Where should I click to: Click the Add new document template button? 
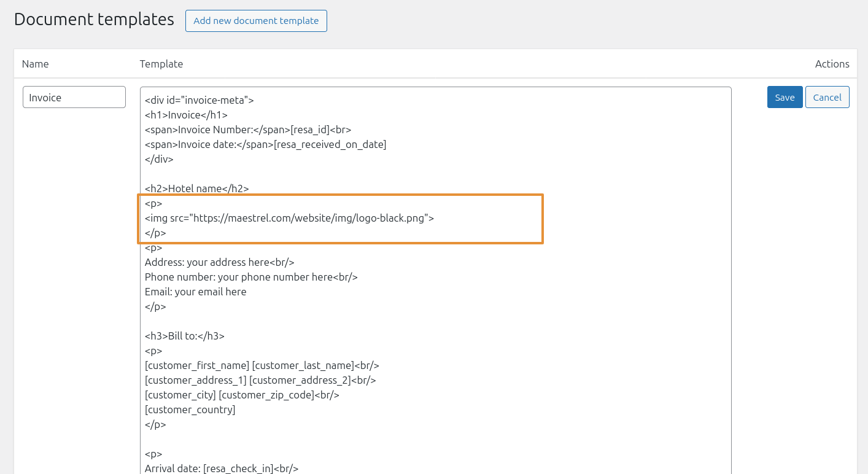coord(256,21)
